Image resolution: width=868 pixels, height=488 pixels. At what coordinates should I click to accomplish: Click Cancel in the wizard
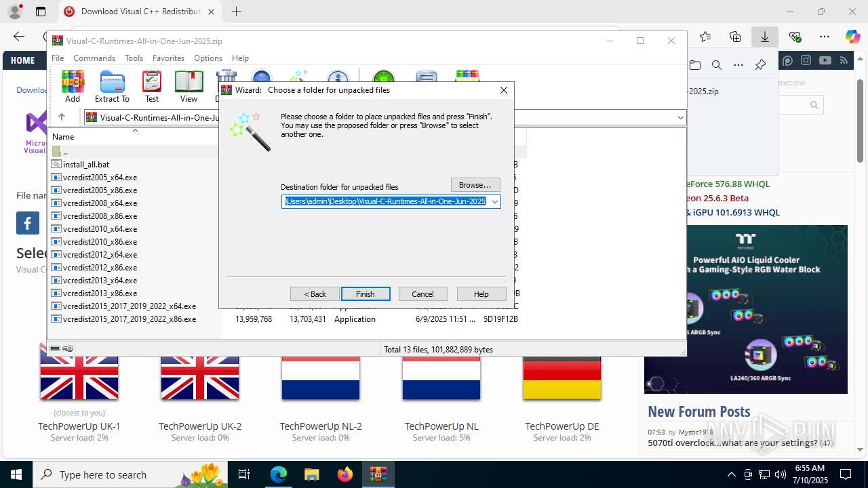422,294
